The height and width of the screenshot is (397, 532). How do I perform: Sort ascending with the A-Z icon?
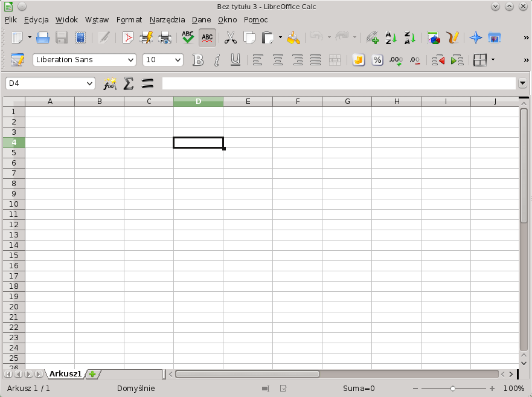(391, 38)
